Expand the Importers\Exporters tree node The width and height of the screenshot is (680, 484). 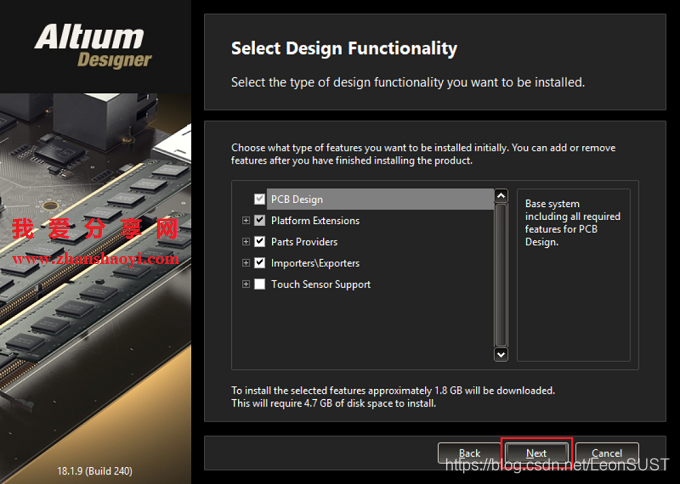[x=246, y=263]
